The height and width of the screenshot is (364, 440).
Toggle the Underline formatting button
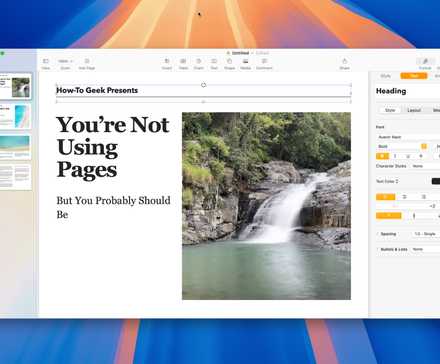408,156
